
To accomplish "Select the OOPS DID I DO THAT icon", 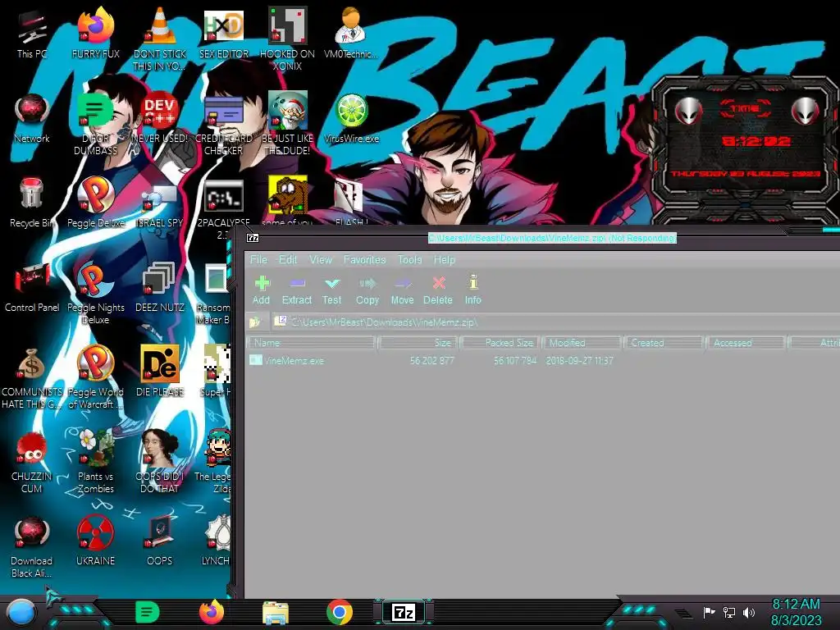I will 160,463.
